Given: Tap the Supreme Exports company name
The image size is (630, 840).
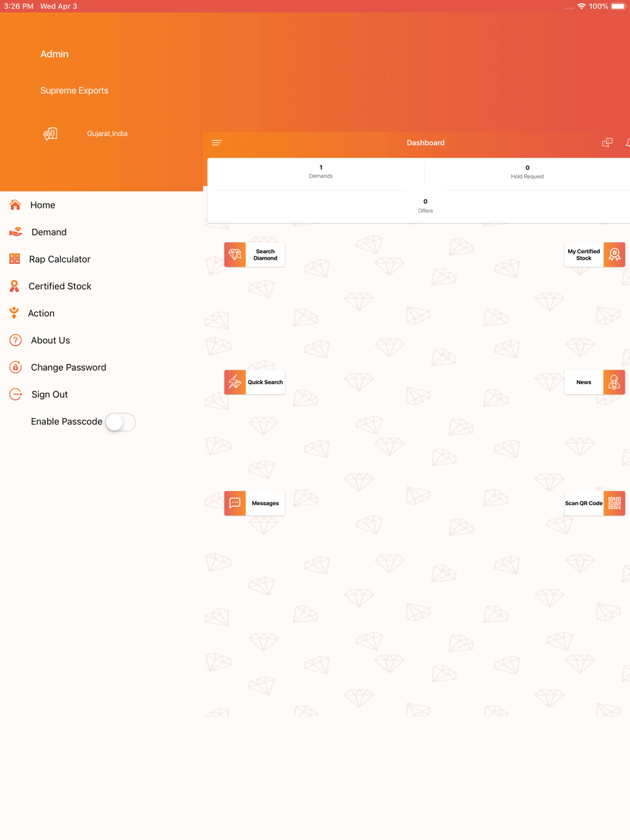Looking at the screenshot, I should coord(74,91).
